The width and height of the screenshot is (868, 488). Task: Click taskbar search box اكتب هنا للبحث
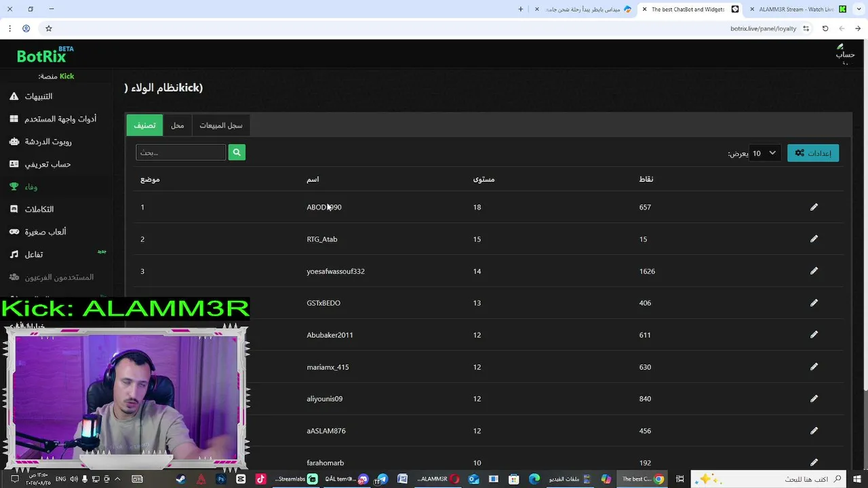pos(769,479)
